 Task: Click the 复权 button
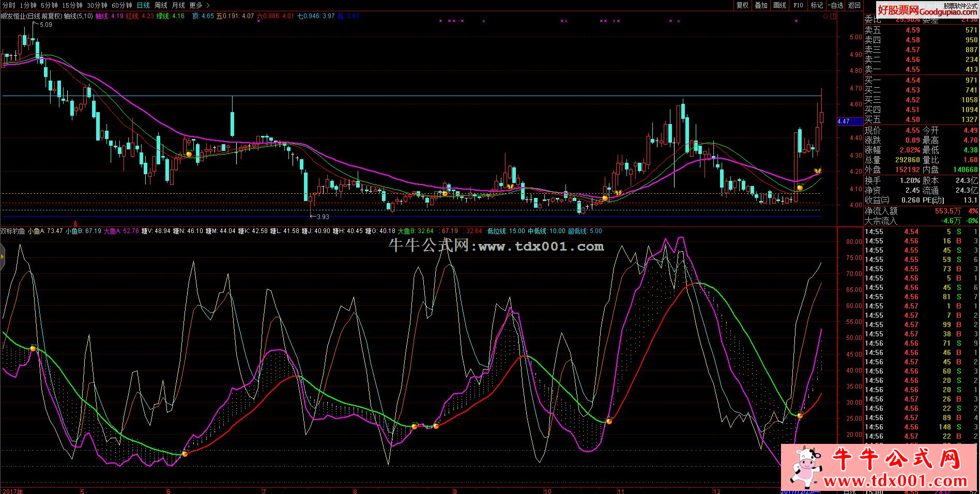743,5
